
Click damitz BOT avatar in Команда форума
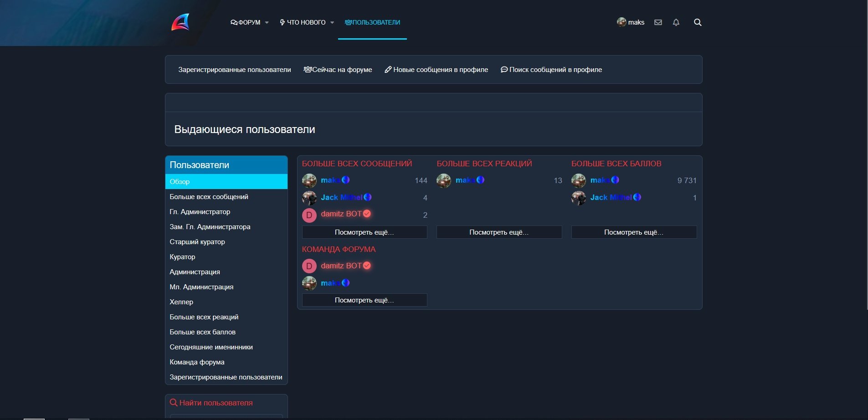[309, 266]
